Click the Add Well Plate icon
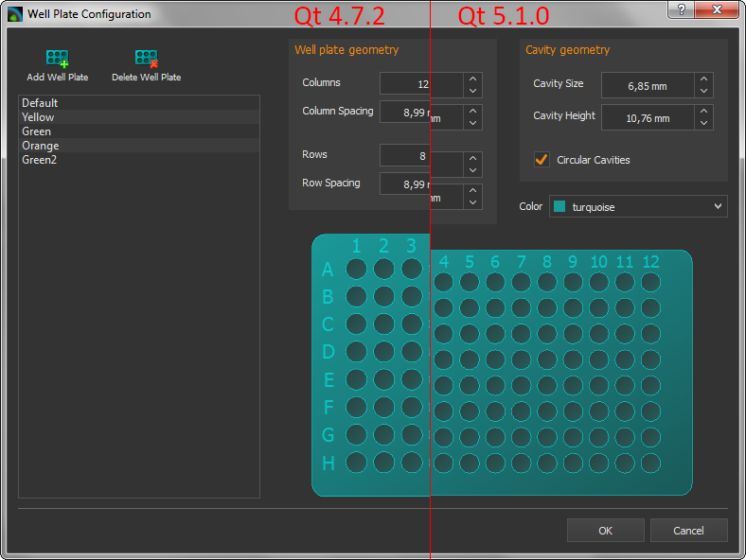 [57, 59]
